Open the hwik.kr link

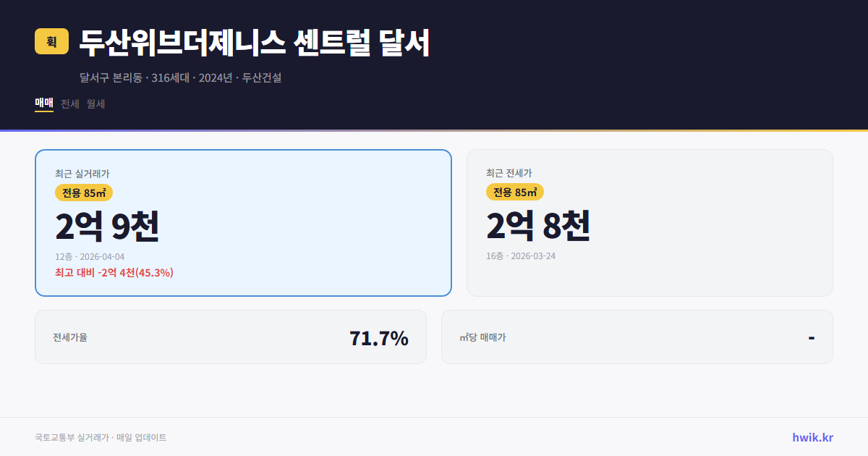click(812, 437)
